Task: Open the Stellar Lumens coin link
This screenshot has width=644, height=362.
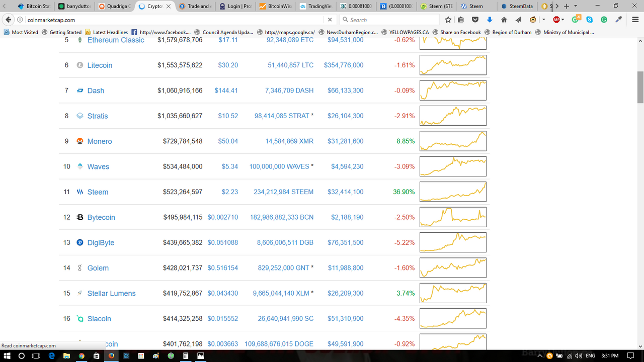Action: [x=112, y=293]
